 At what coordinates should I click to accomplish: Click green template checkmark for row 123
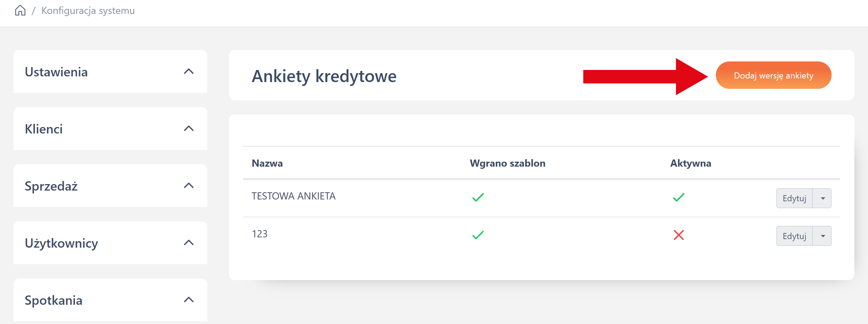pos(478,235)
